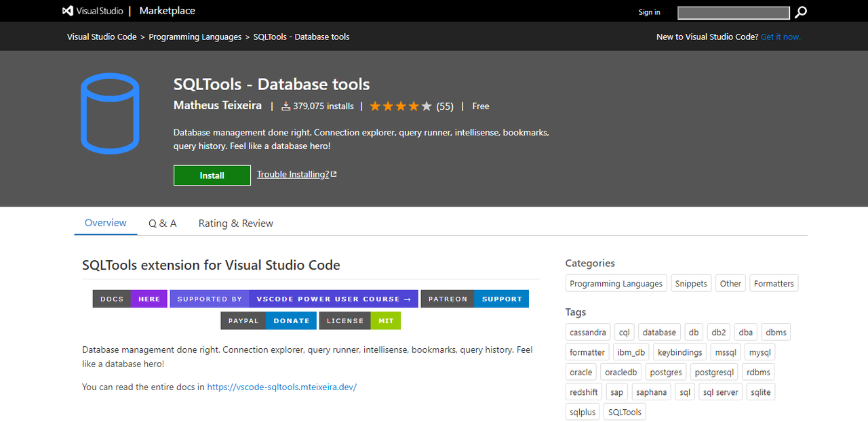Click the db tag

pyautogui.click(x=694, y=333)
